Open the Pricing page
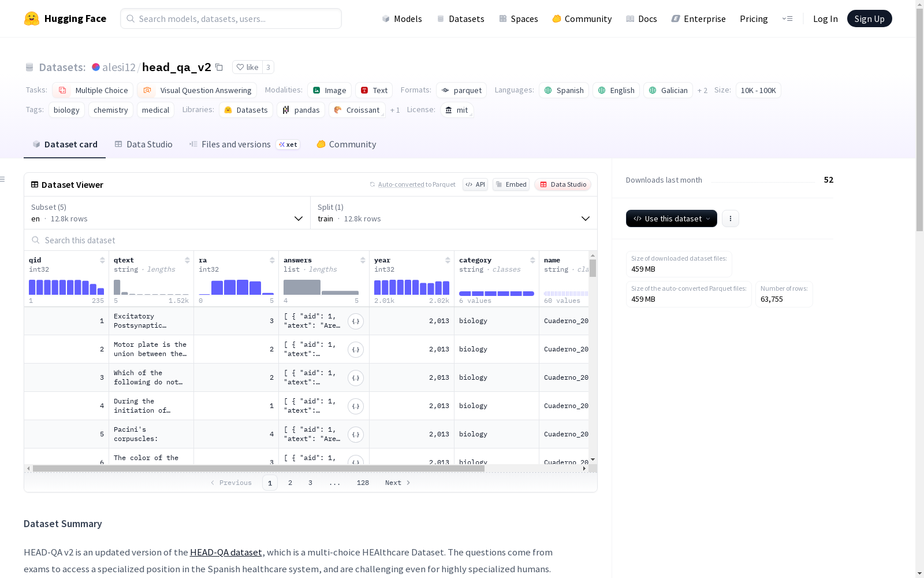 [x=754, y=18]
